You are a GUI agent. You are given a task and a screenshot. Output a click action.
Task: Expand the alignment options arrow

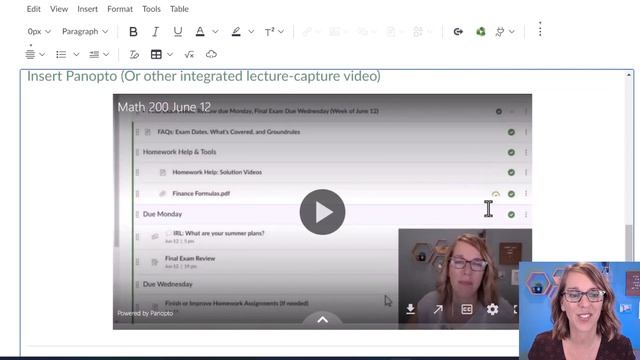tap(42, 54)
